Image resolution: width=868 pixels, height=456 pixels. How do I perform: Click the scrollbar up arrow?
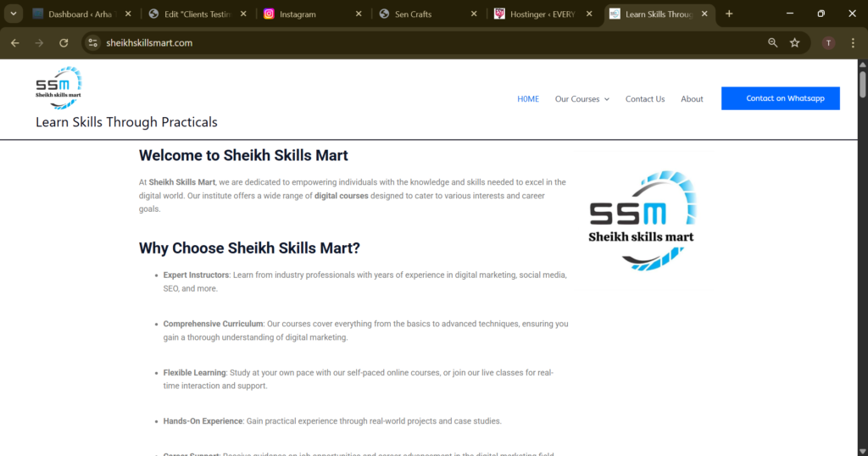coord(862,64)
